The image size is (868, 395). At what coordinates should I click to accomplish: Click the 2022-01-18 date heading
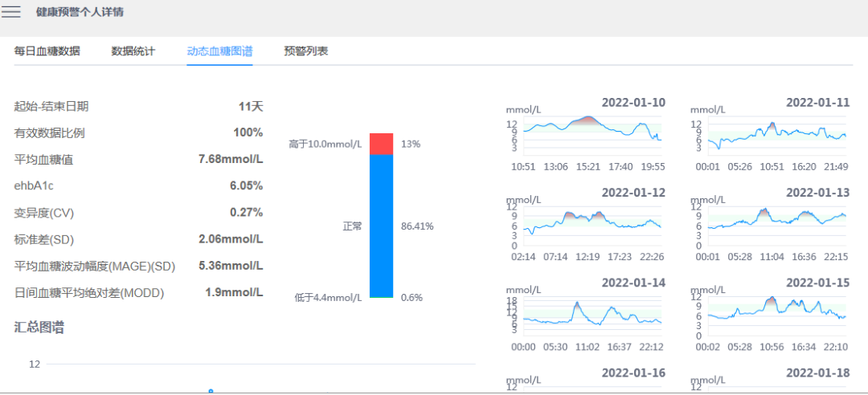(817, 373)
